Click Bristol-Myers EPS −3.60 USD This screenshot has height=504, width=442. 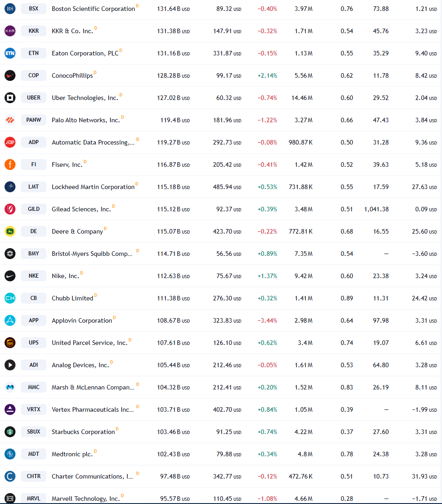(x=424, y=254)
